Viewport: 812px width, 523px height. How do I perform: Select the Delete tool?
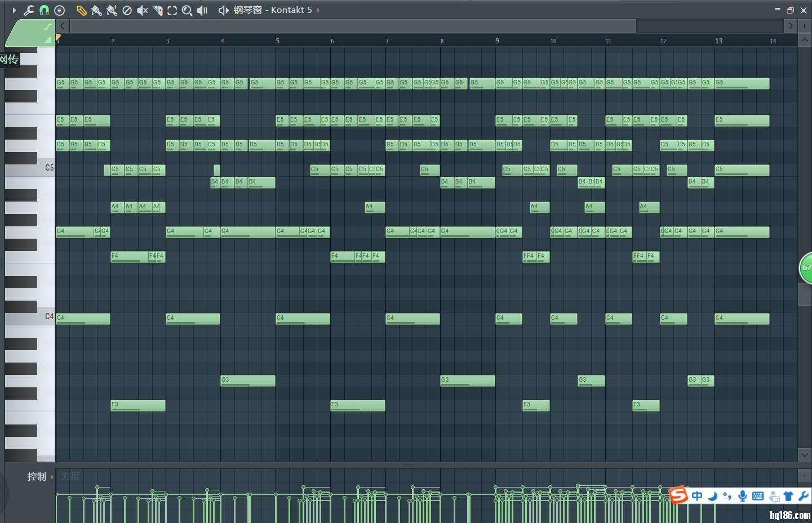[x=127, y=10]
